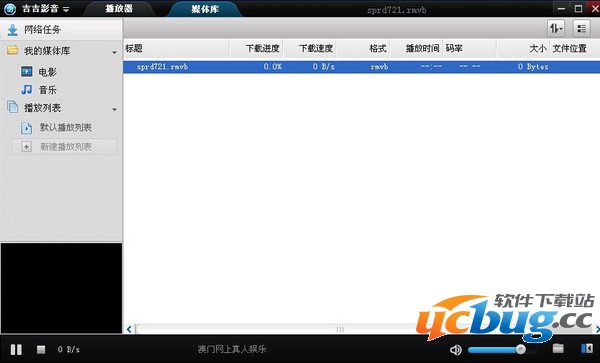This screenshot has width=600, height=363.
Task: Mute audio via speaker icon
Action: click(455, 350)
